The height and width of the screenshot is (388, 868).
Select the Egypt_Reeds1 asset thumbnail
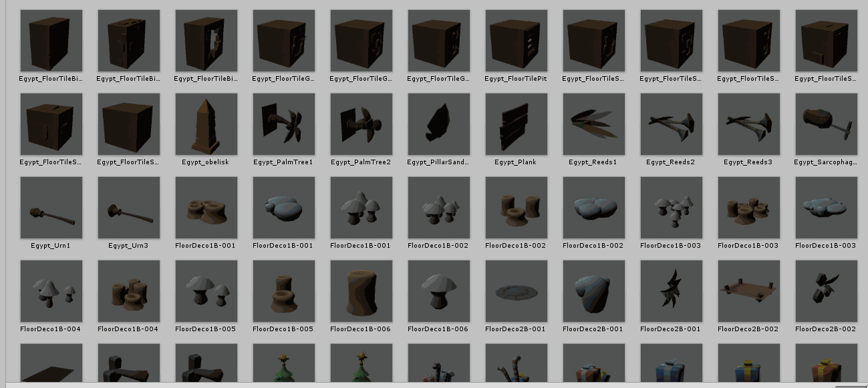(x=593, y=124)
